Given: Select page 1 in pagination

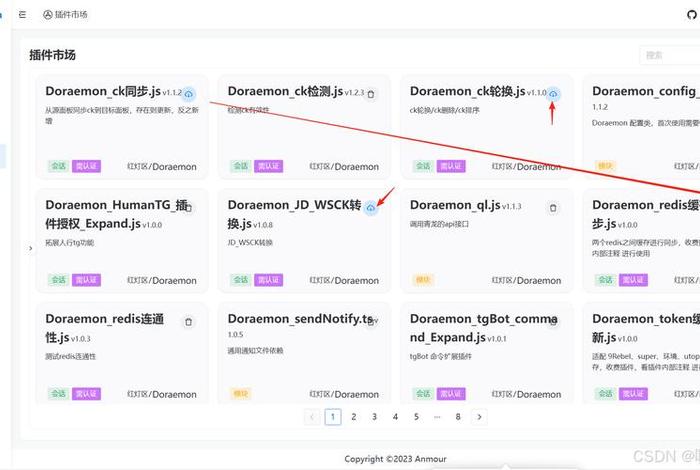Looking at the screenshot, I should click(333, 417).
